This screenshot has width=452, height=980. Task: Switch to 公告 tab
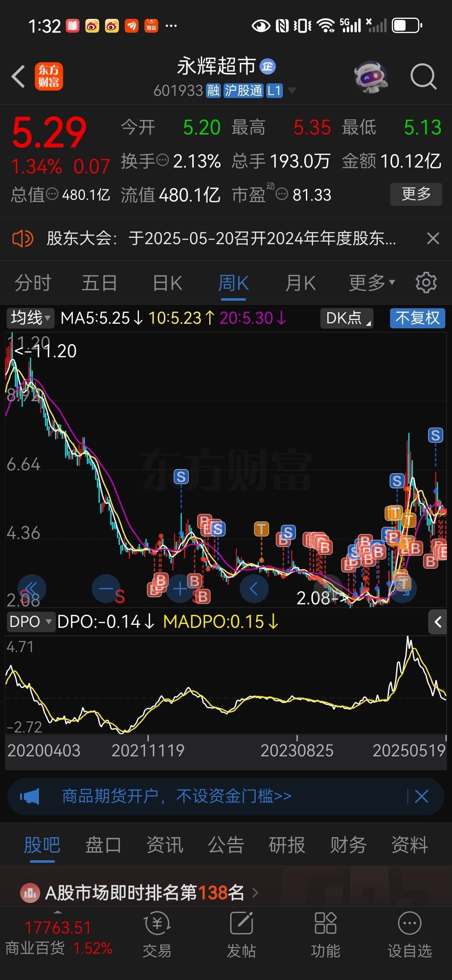[226, 845]
